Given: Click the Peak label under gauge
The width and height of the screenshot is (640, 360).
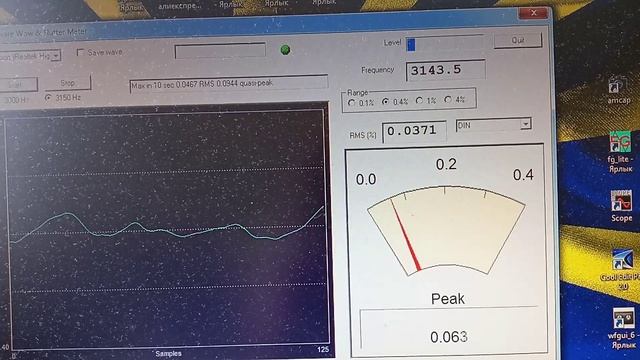Looking at the screenshot, I should (x=448, y=299).
